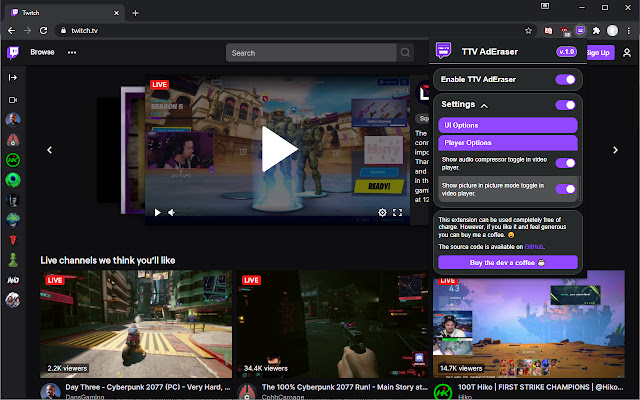
Task: Open Day Three - Cyberpunk 2077 stream title
Action: [x=147, y=387]
